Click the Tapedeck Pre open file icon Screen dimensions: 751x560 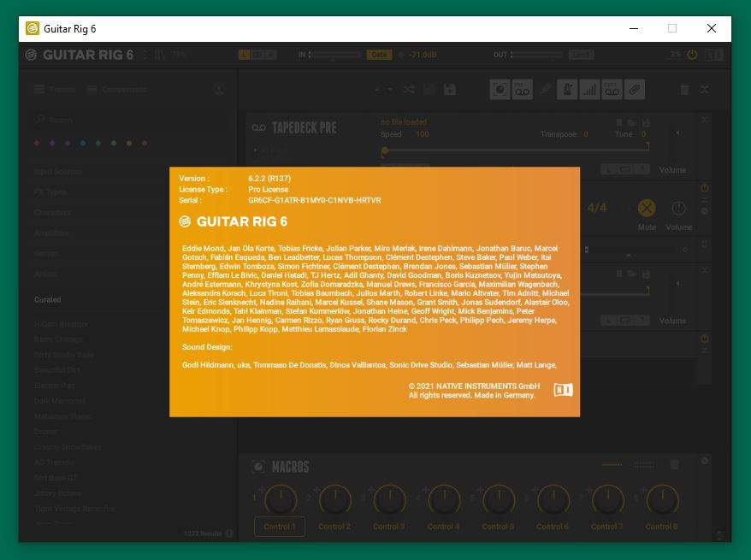tap(632, 123)
